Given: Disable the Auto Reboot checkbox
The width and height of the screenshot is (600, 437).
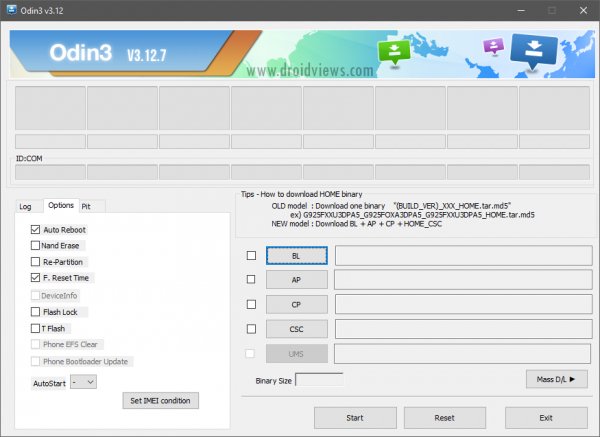Looking at the screenshot, I should click(x=35, y=230).
